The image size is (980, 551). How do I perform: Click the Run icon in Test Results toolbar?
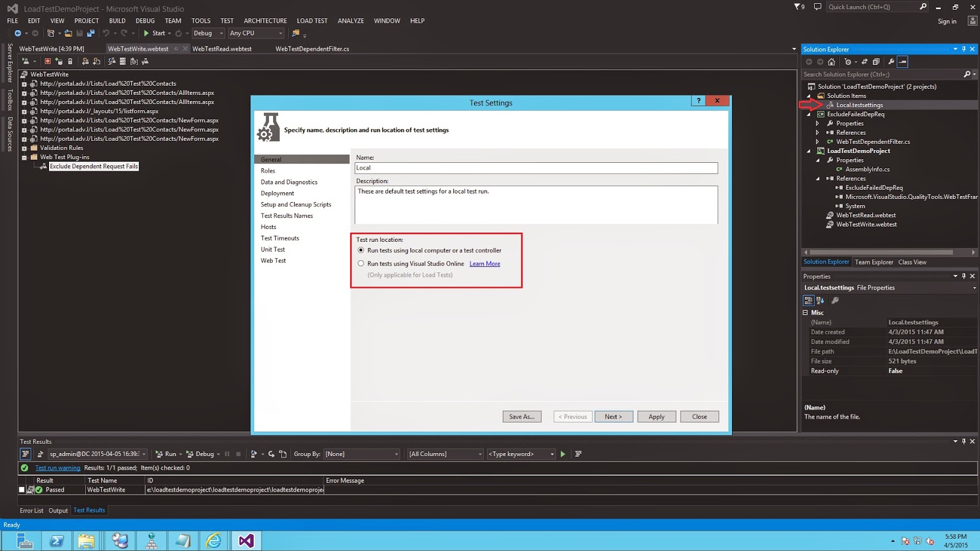point(165,454)
